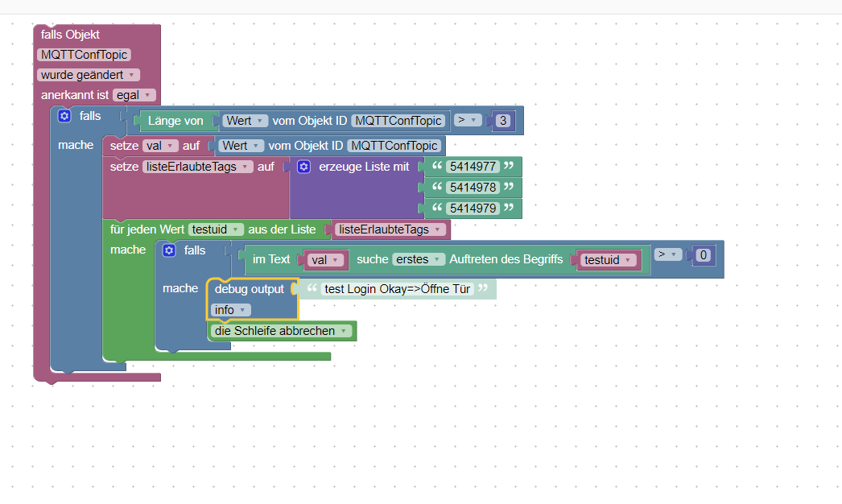Open gear icon on erzeuge Liste mit block
This screenshot has width=842, height=504.
[304, 167]
